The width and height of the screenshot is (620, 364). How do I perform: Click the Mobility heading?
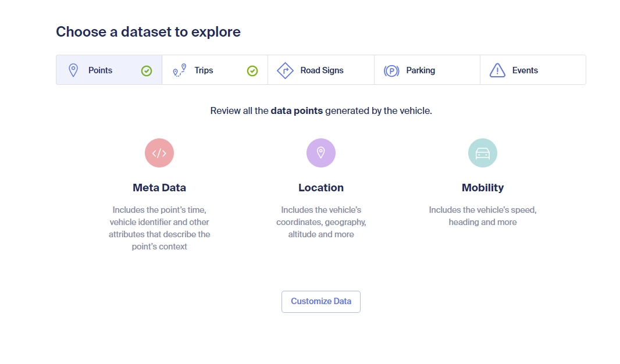483,188
